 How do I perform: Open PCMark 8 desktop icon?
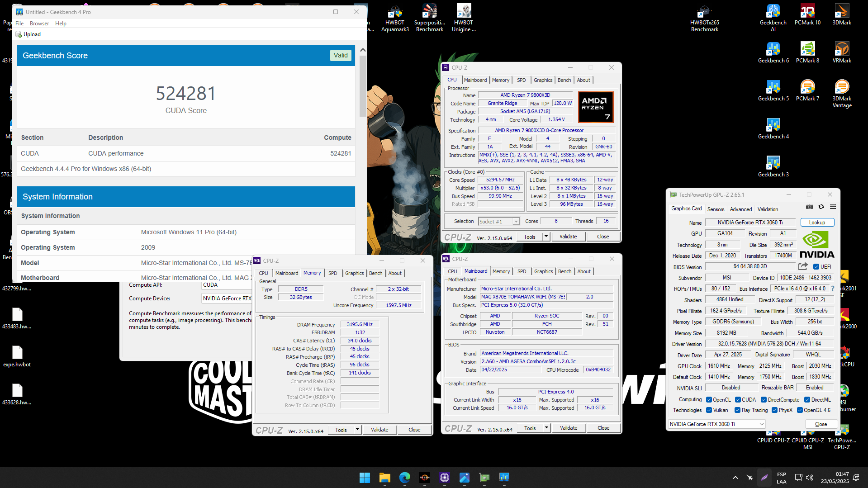click(807, 52)
